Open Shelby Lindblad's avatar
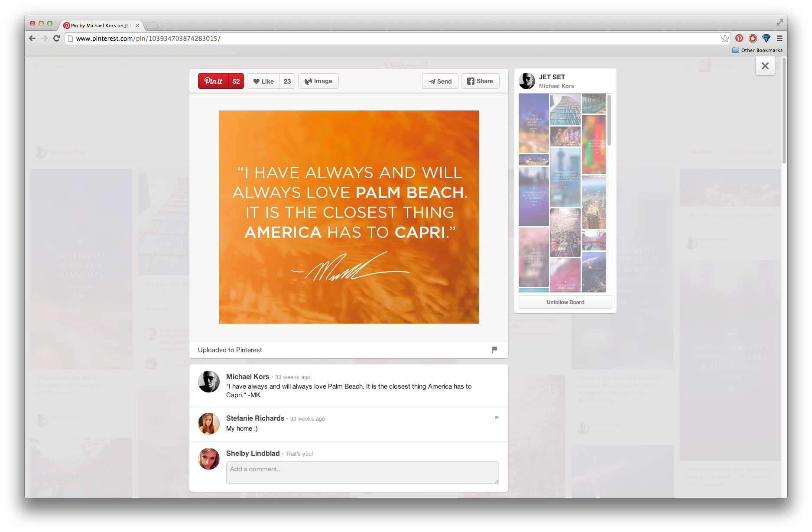Image resolution: width=812 pixels, height=532 pixels. [209, 458]
